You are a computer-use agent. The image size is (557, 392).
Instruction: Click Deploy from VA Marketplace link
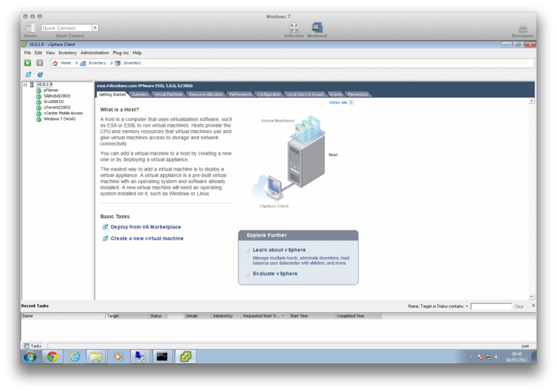coord(146,227)
